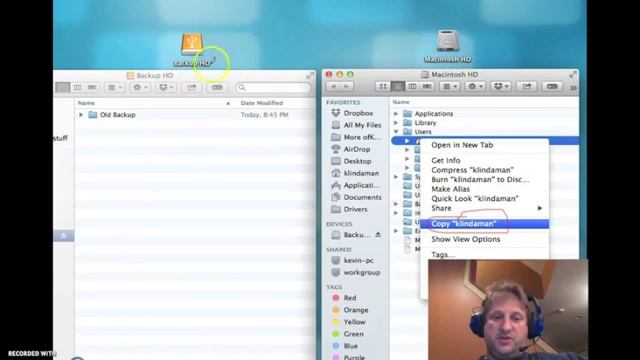
Task: Expand the Applications folder in Macintosh HD
Action: [x=396, y=114]
